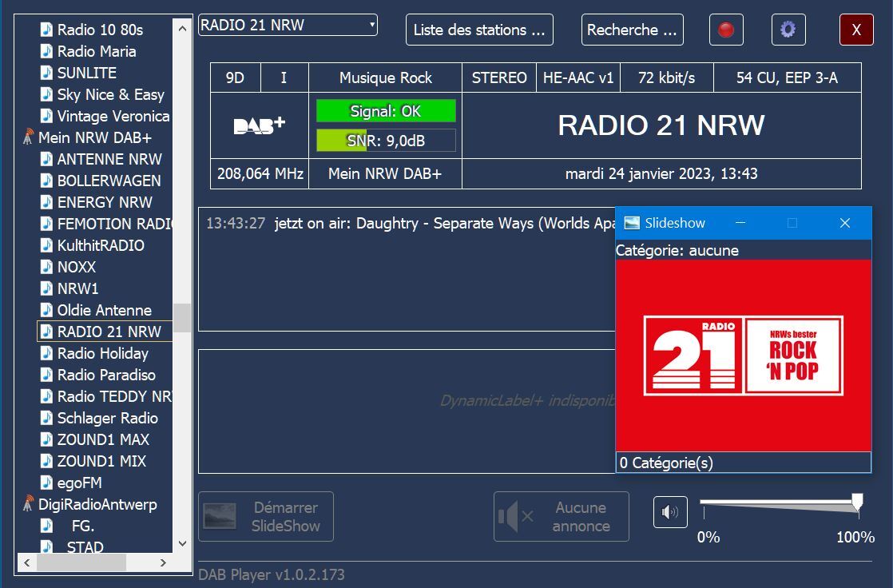This screenshot has width=893, height=588.
Task: Click horizontal scrollbar right arrow
Action: coord(163,563)
